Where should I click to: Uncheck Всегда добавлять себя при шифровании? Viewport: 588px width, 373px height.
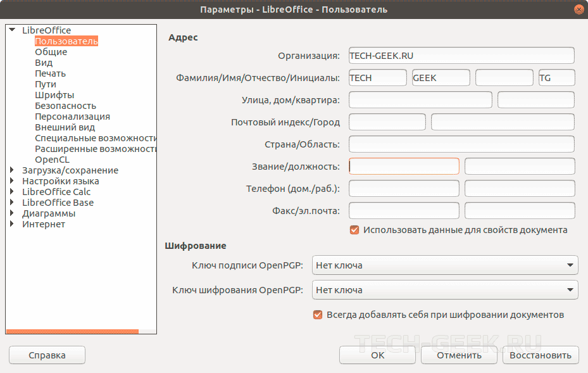(x=318, y=315)
